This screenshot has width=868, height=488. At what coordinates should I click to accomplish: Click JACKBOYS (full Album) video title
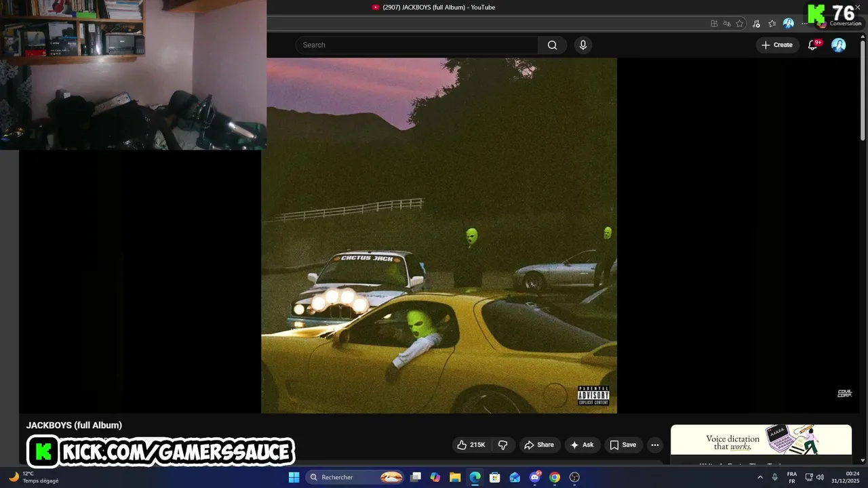[74, 425]
